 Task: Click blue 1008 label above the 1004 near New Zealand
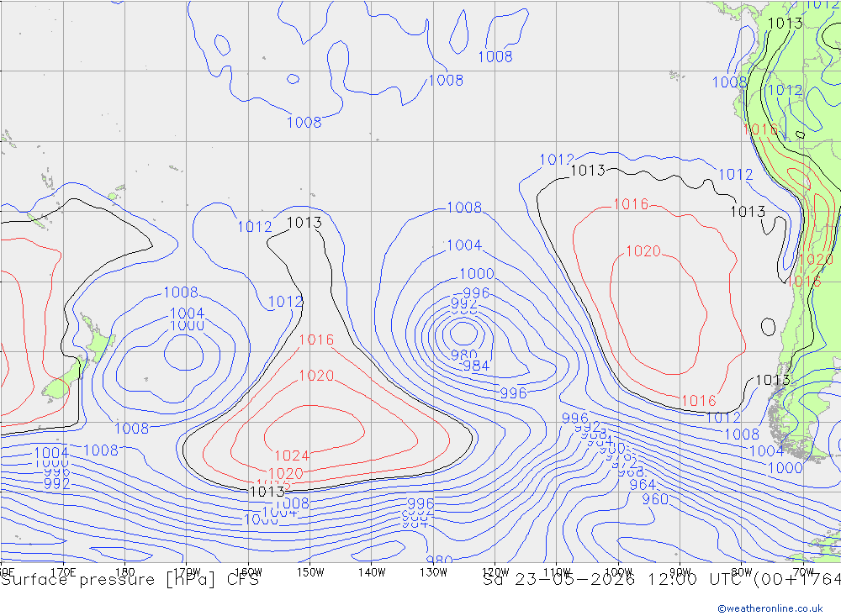(x=181, y=292)
